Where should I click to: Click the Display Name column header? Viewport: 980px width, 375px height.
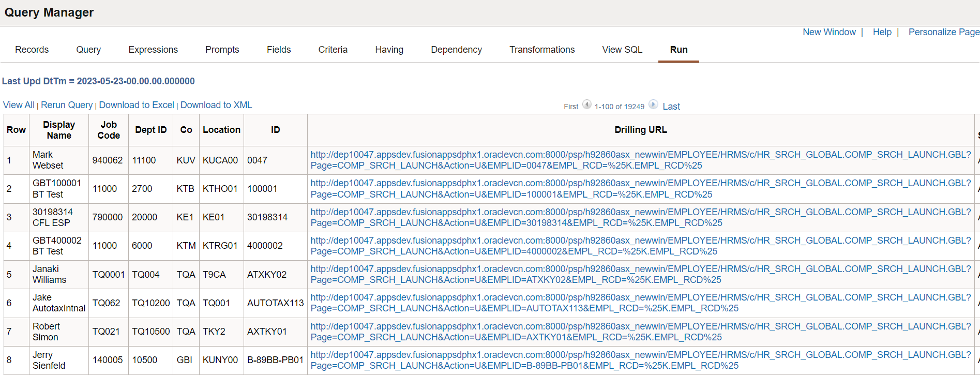(59, 130)
